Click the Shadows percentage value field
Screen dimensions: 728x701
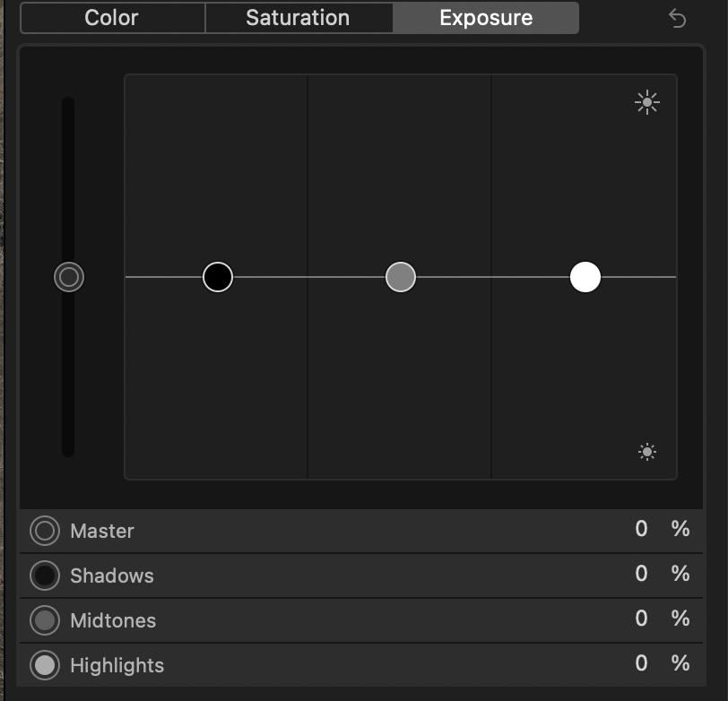coord(641,575)
